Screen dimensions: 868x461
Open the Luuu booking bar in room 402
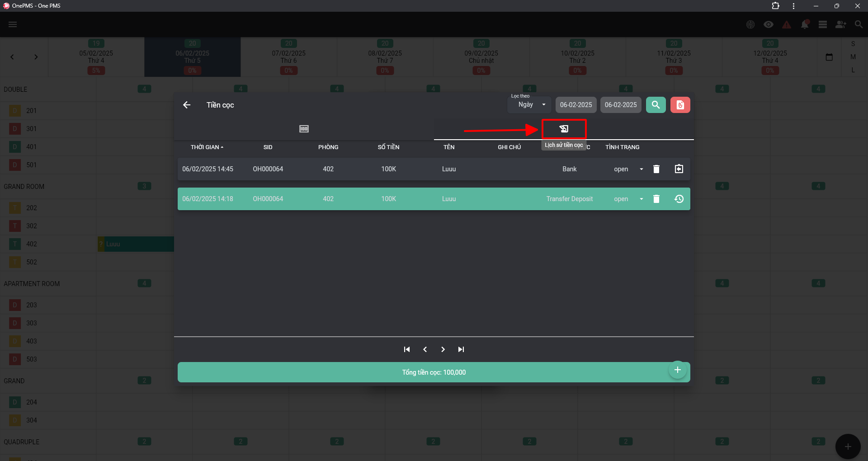coord(136,244)
